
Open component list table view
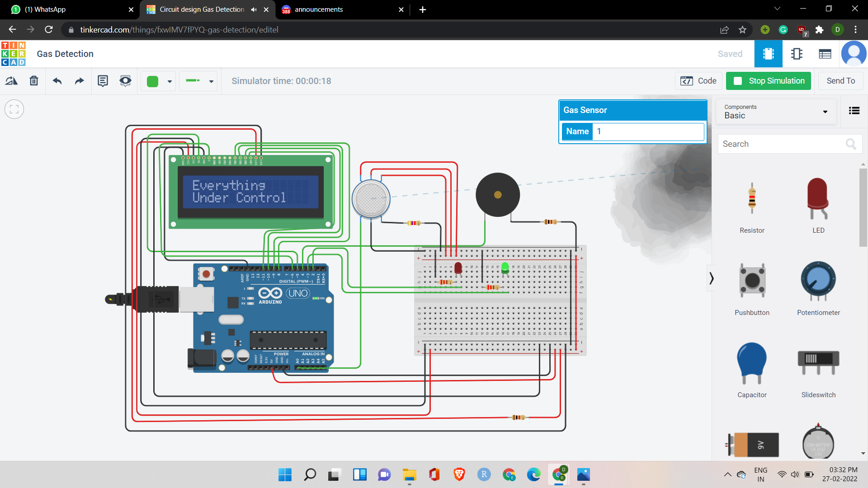[825, 54]
